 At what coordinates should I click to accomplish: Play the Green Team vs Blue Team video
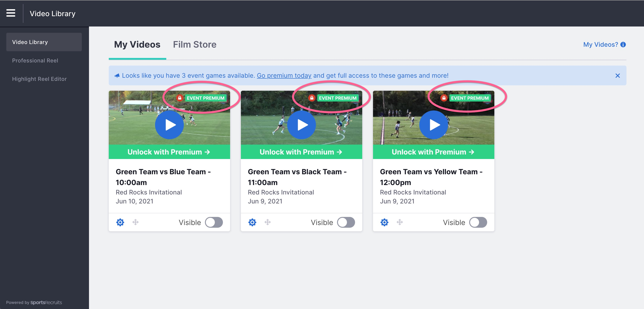[169, 125]
